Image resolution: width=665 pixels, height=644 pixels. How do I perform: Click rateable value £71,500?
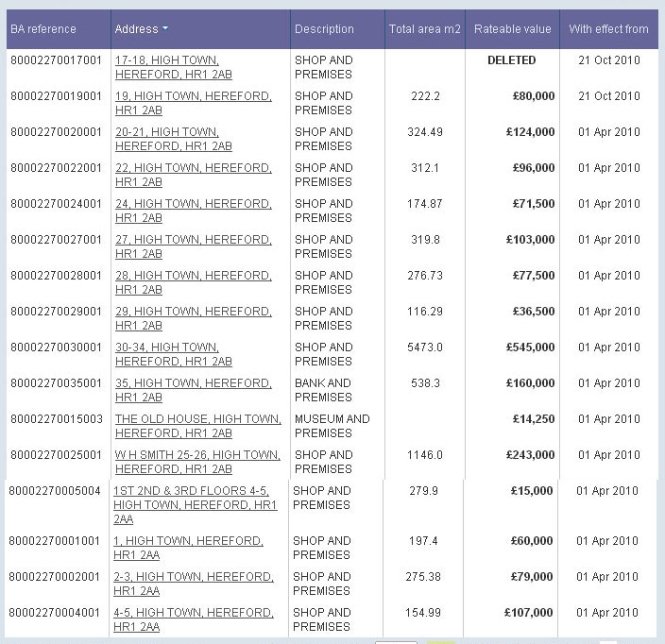coord(534,204)
